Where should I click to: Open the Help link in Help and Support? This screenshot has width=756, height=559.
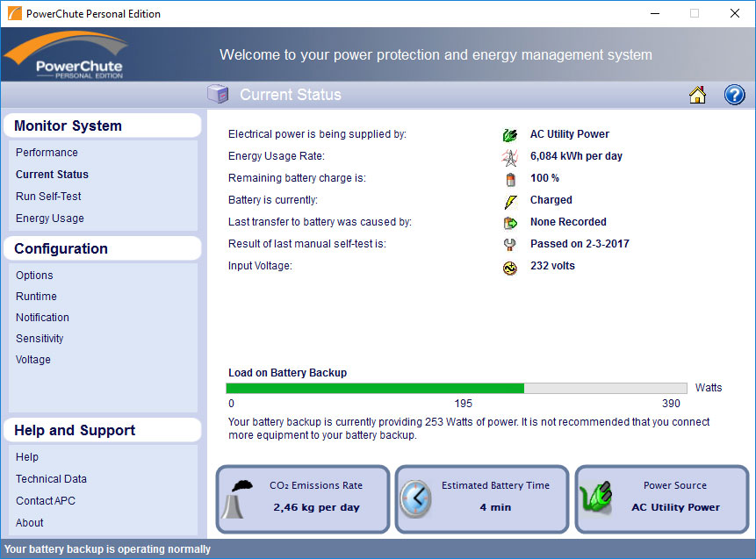27,457
